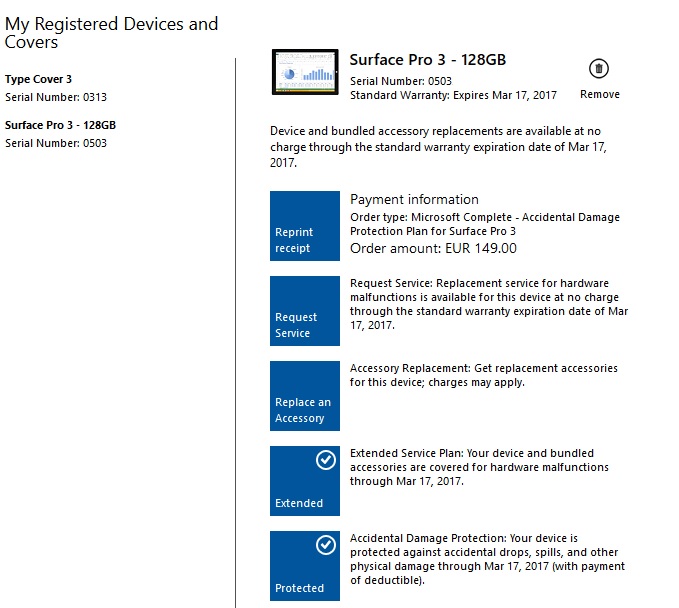Click the Reprint receipt tile
Screen dimensions: 679x608
tap(305, 226)
